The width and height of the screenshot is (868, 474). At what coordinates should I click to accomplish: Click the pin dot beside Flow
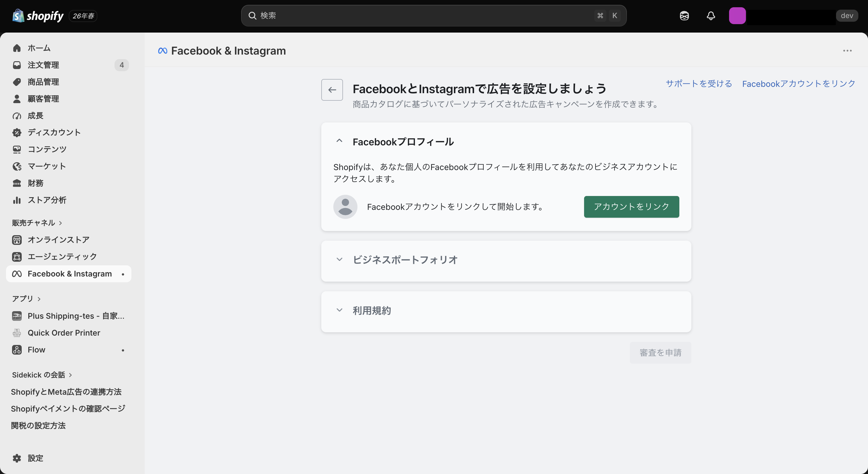pyautogui.click(x=123, y=350)
